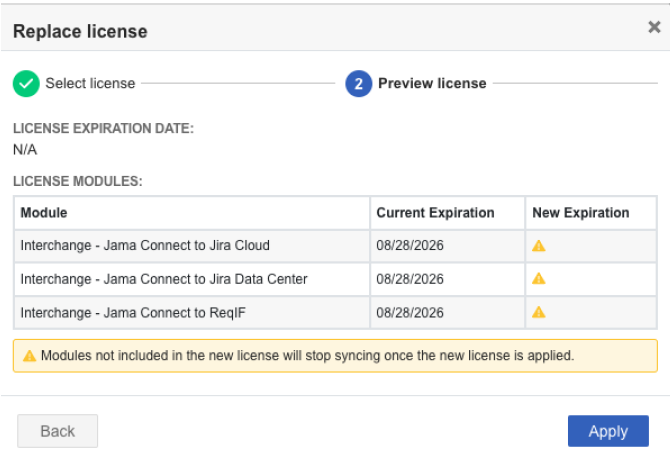The image size is (670, 453).
Task: Apply the new license
Action: coord(608,431)
